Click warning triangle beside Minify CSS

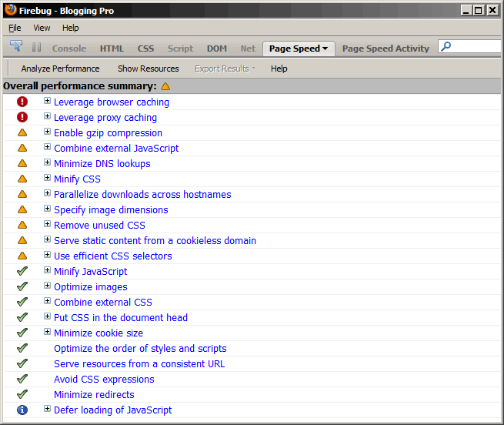point(22,179)
